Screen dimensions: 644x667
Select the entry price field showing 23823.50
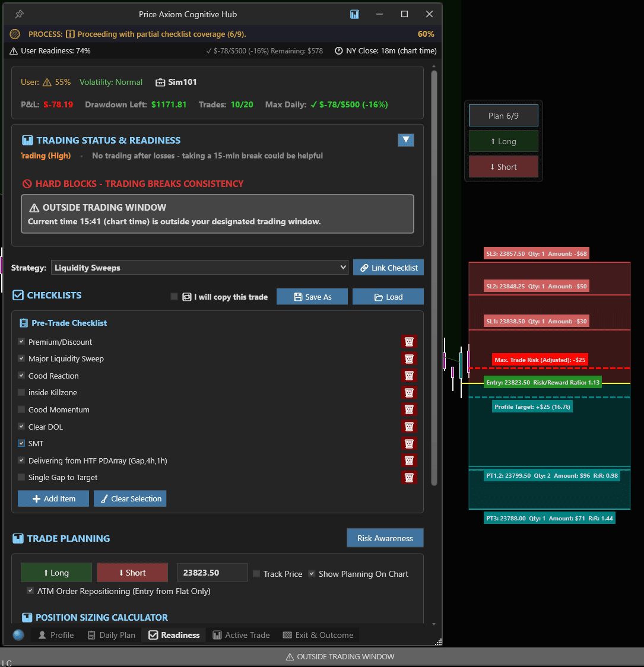pyautogui.click(x=212, y=572)
